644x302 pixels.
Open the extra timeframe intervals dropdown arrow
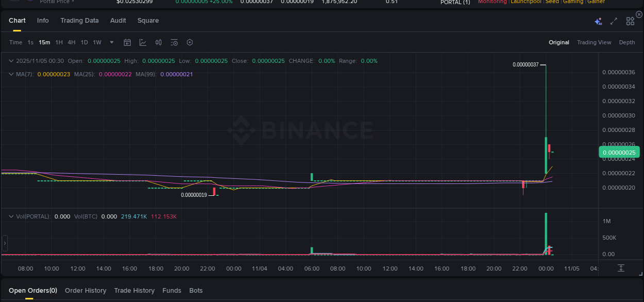(x=111, y=42)
